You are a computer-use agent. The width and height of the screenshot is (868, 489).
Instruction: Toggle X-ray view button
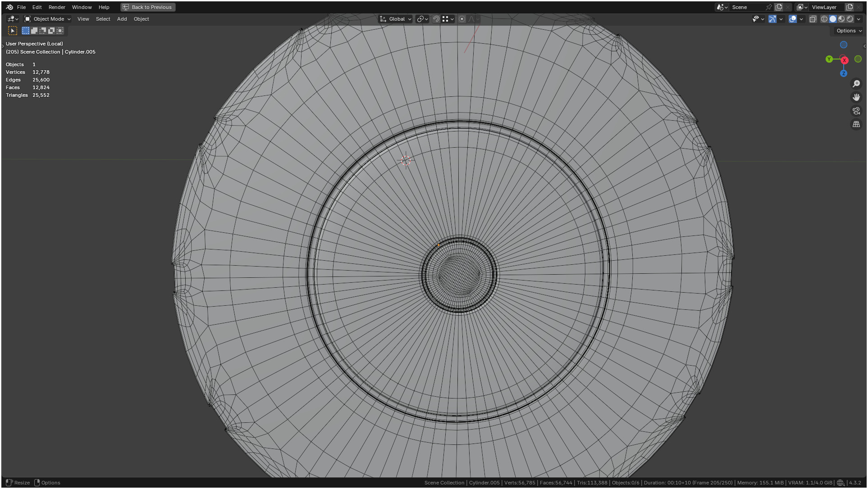click(x=813, y=19)
